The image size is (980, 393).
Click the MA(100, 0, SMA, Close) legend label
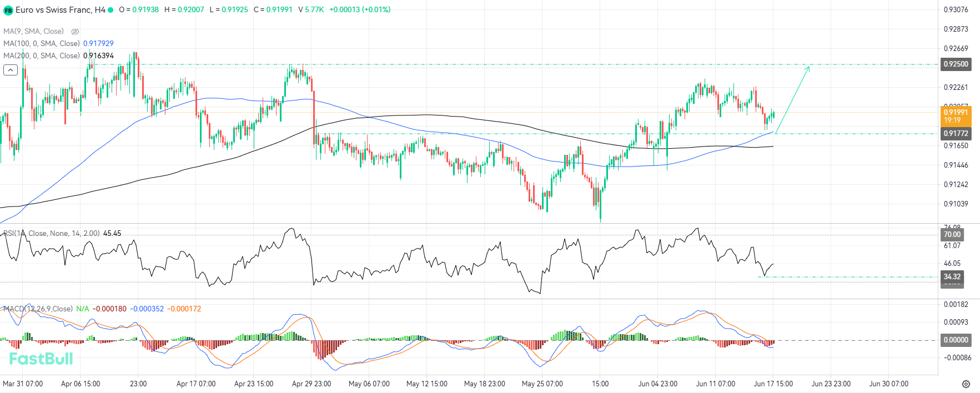(42, 43)
